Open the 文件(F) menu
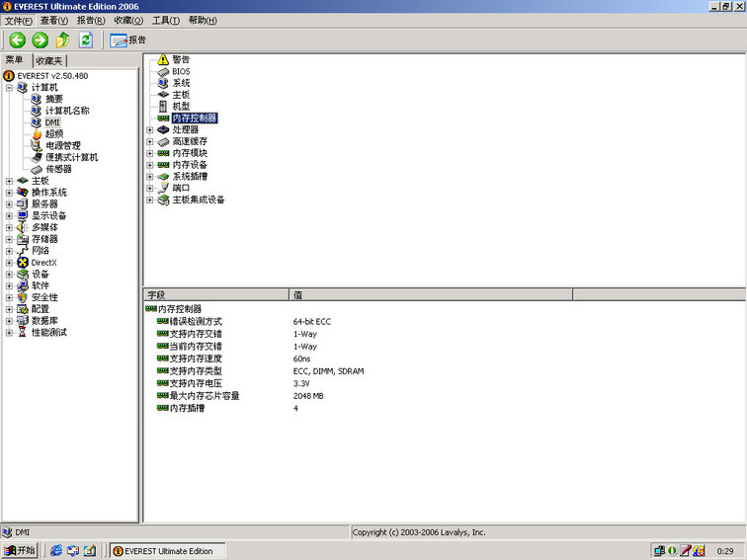The height and width of the screenshot is (560, 747). pos(18,21)
